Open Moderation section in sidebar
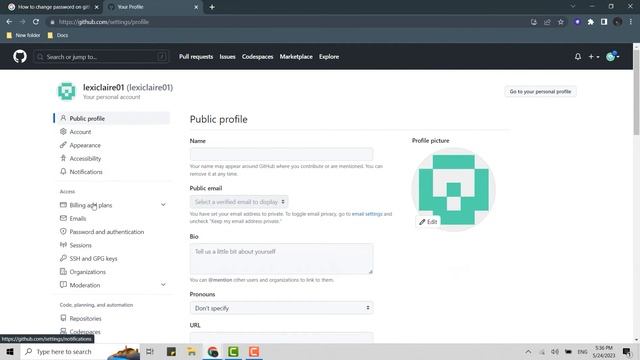 [x=84, y=285]
